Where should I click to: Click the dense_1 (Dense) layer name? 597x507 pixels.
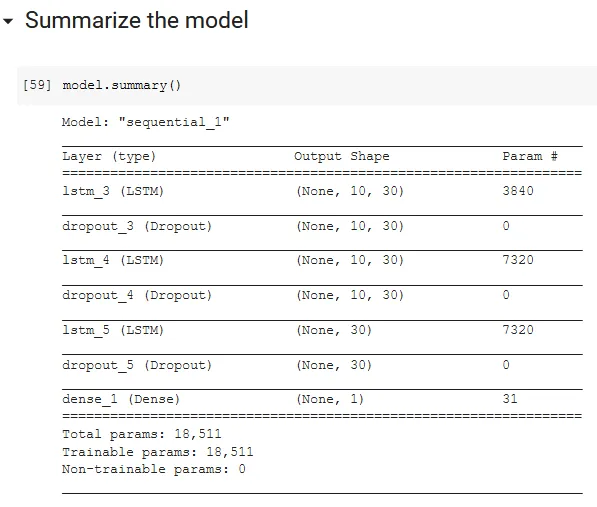(x=121, y=399)
